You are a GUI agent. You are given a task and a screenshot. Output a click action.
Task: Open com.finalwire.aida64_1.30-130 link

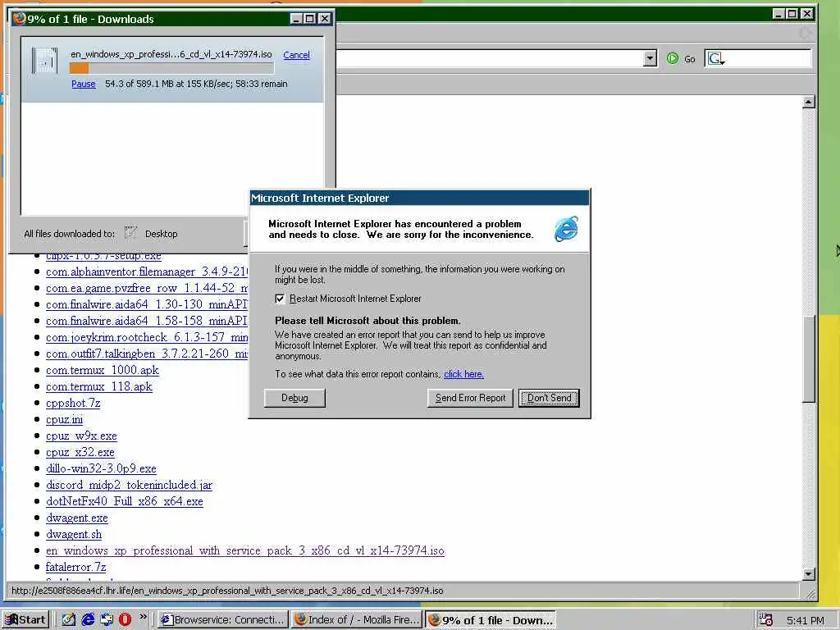(x=148, y=305)
